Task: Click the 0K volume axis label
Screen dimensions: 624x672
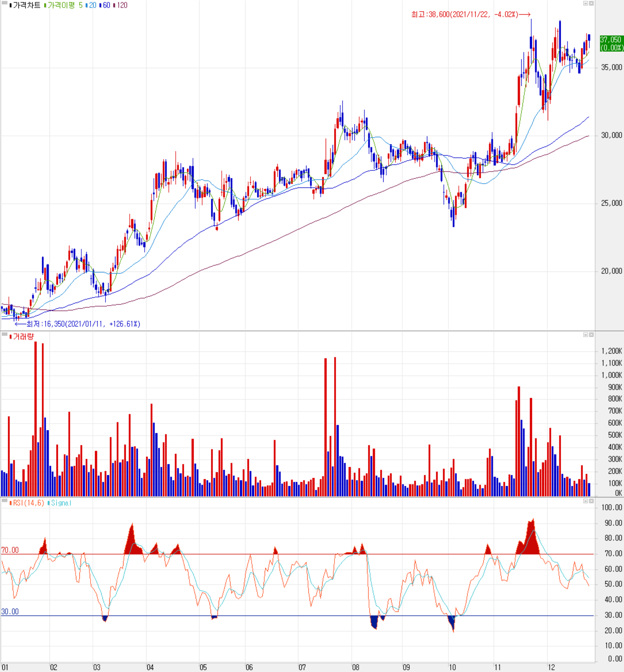Action: 618,493
